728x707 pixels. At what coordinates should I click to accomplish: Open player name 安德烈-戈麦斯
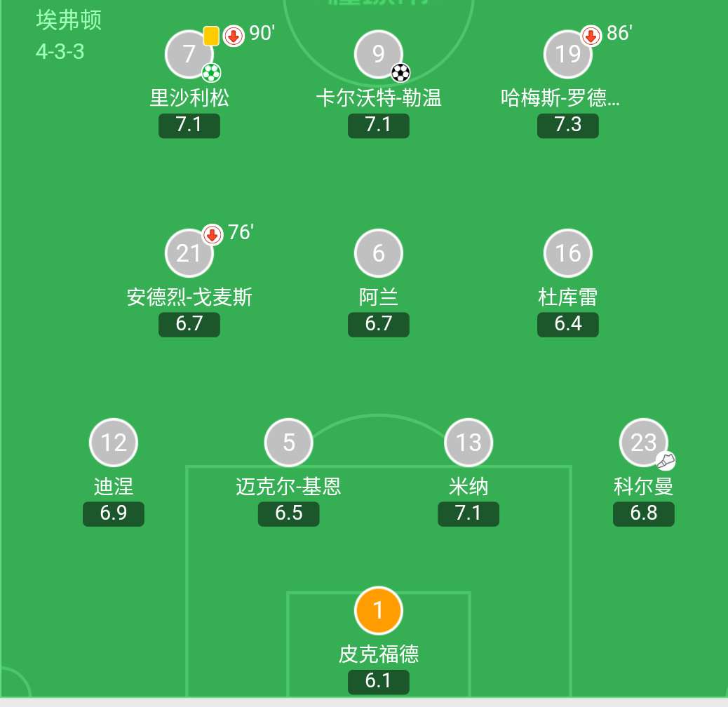[x=189, y=297]
